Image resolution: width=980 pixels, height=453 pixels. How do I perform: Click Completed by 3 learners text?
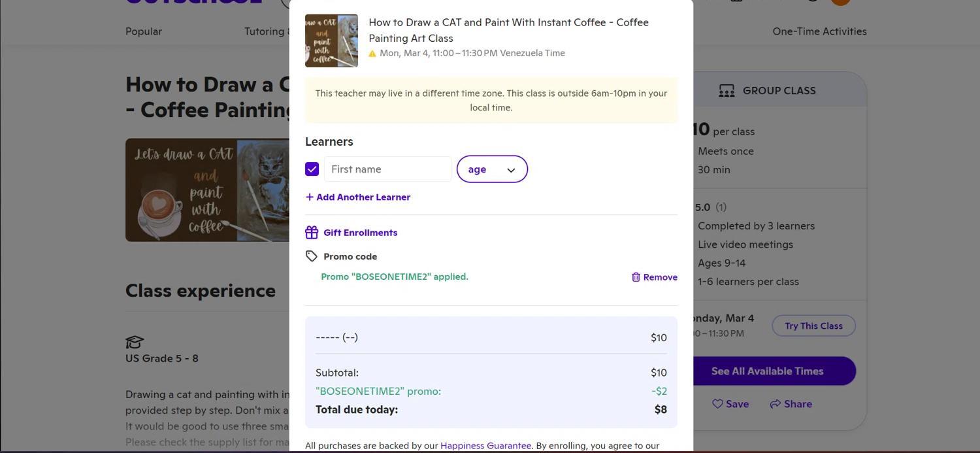click(x=756, y=226)
